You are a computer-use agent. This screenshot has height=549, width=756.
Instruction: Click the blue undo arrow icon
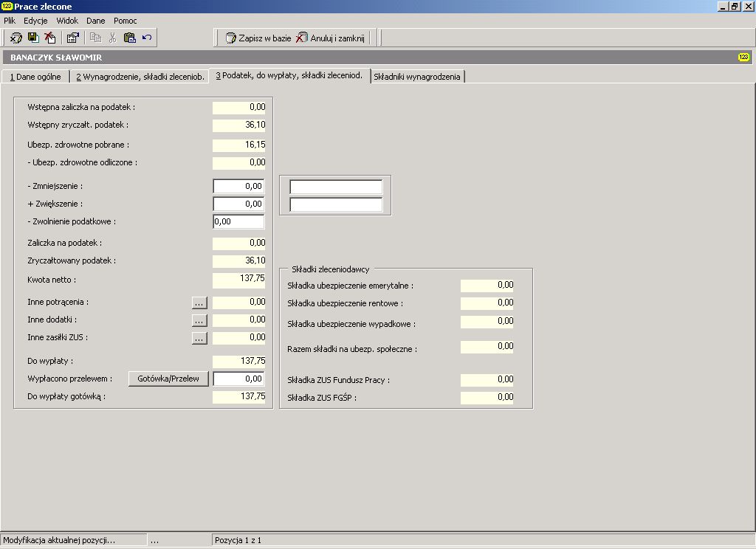(x=147, y=38)
